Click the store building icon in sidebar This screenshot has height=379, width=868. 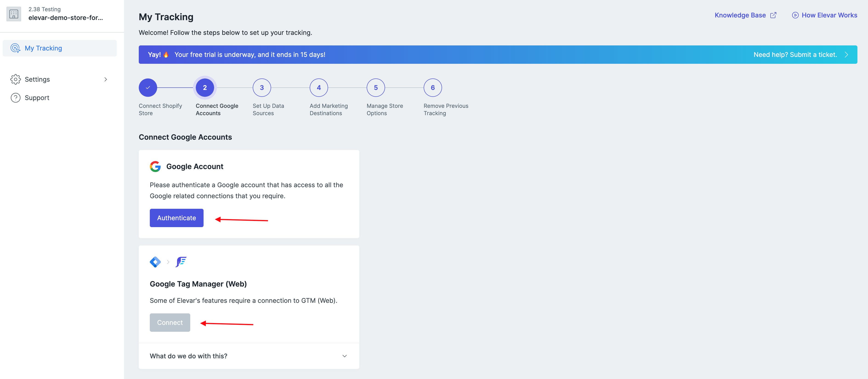[14, 14]
